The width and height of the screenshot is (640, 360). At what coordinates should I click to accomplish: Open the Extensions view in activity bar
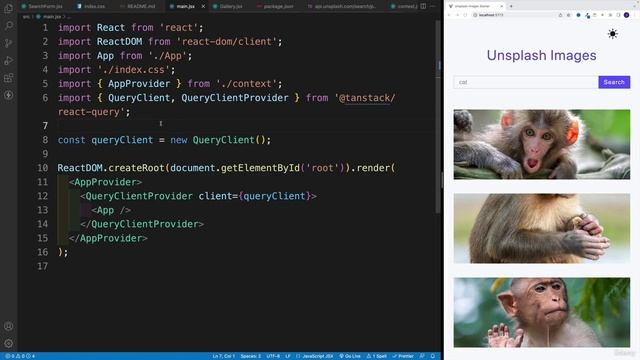(x=8, y=78)
